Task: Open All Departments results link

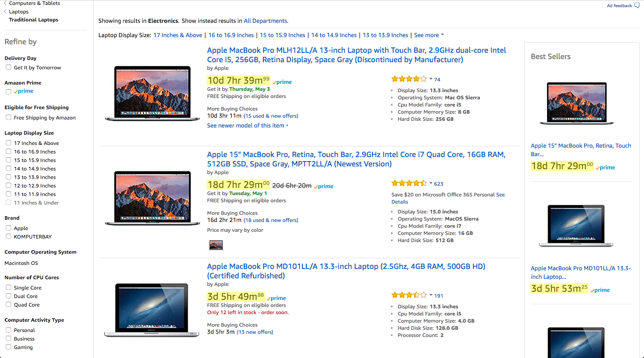Action: (x=265, y=21)
